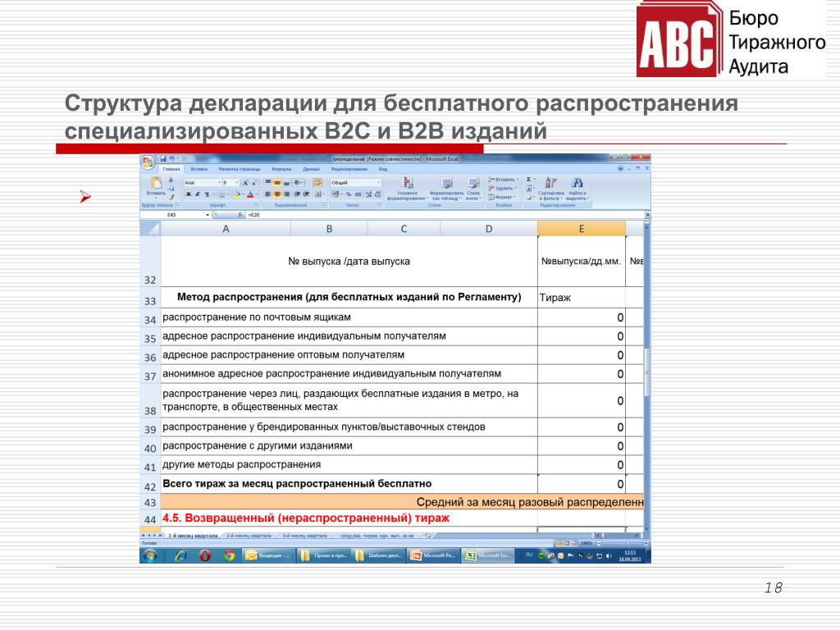Click the percent style icon
The height and width of the screenshot is (630, 840).
(348, 194)
